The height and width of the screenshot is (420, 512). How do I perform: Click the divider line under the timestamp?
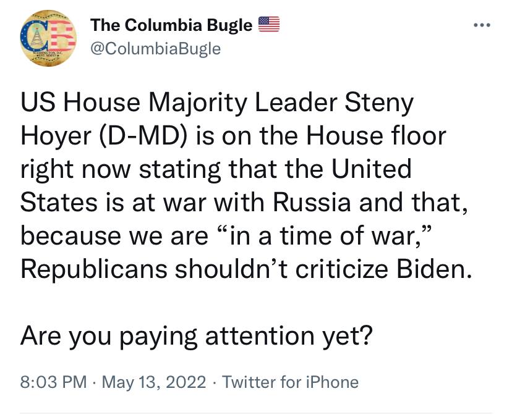[255, 413]
